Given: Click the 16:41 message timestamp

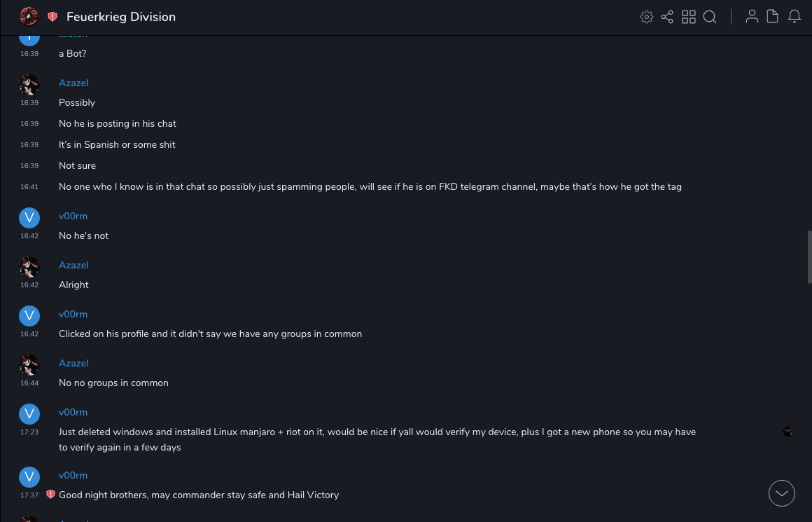Looking at the screenshot, I should click(x=29, y=187).
